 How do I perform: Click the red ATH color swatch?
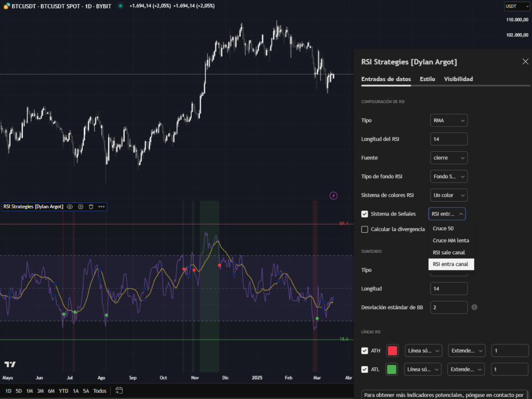pyautogui.click(x=392, y=351)
